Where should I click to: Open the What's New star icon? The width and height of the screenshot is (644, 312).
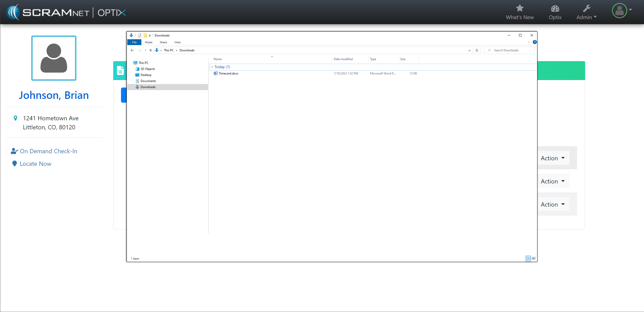pyautogui.click(x=519, y=8)
